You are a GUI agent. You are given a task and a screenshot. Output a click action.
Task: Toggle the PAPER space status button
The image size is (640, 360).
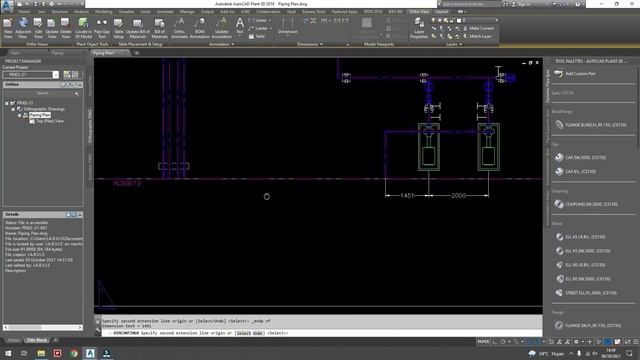[483, 342]
